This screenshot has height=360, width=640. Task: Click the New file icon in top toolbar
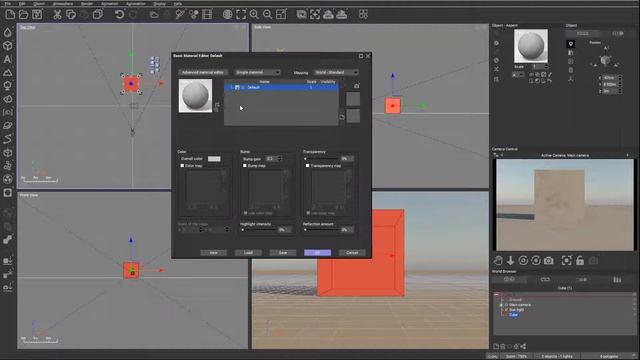(10, 15)
